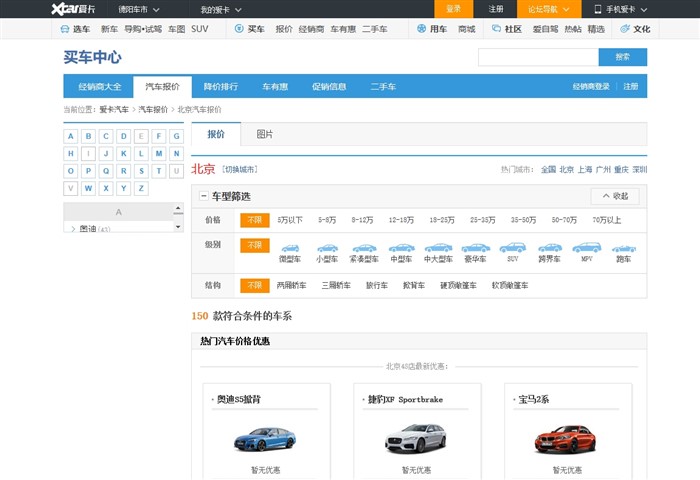Click the 经销商登录 link

click(591, 87)
